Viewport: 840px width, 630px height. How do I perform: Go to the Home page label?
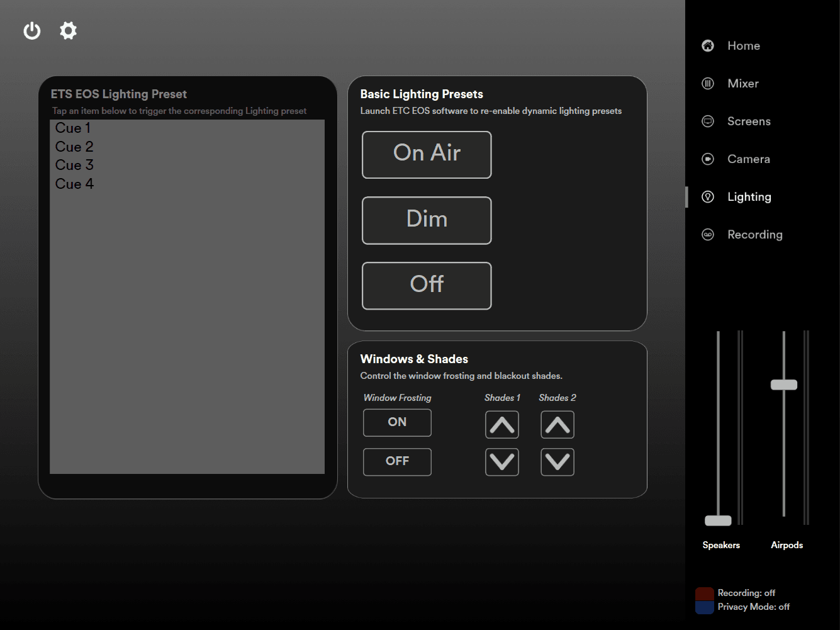pyautogui.click(x=744, y=46)
